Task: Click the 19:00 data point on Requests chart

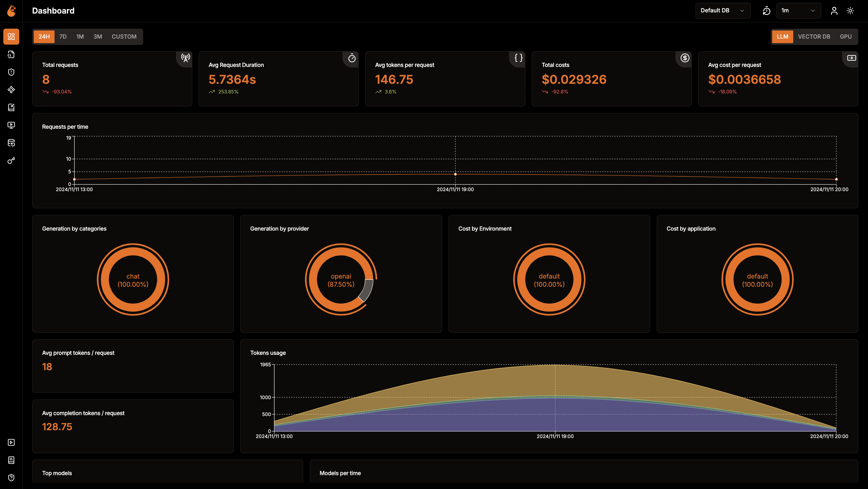Action: [x=455, y=174]
